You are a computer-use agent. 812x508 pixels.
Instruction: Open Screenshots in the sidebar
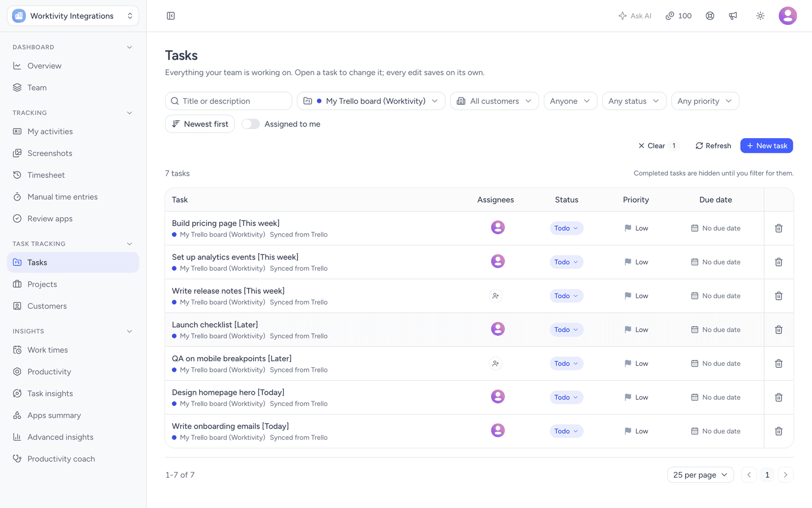point(73,153)
